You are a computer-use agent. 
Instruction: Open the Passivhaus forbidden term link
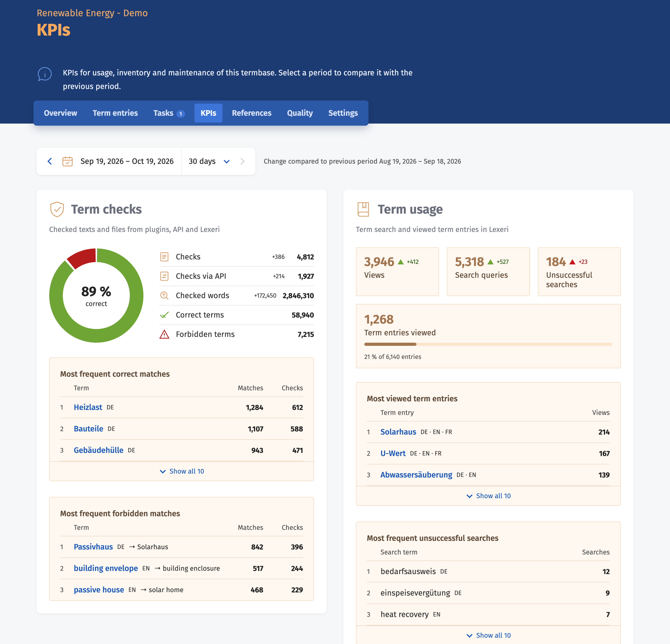(93, 547)
